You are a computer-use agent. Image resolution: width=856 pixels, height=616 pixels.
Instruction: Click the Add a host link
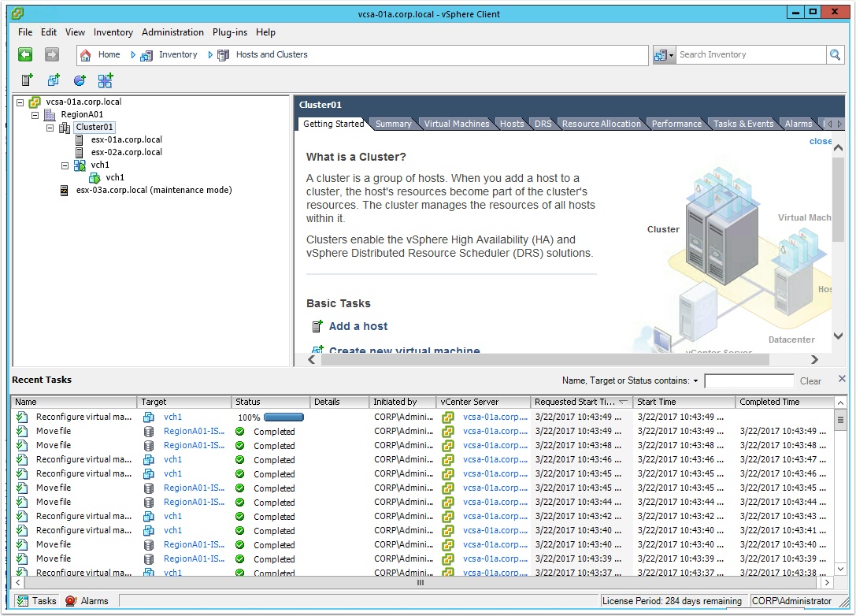[x=358, y=327]
